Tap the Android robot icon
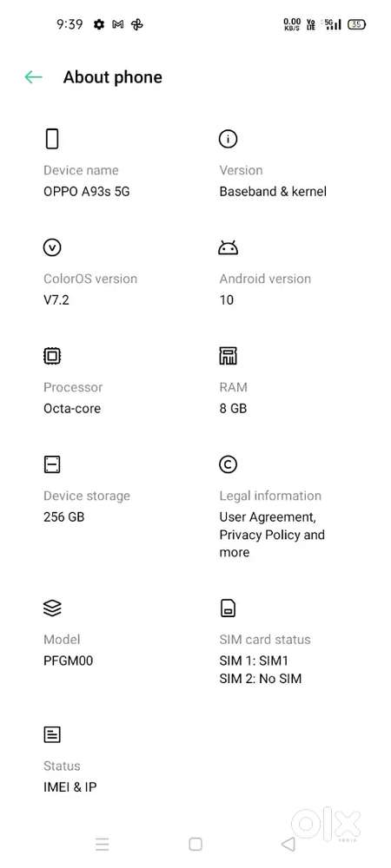The image size is (391, 868). 228,248
